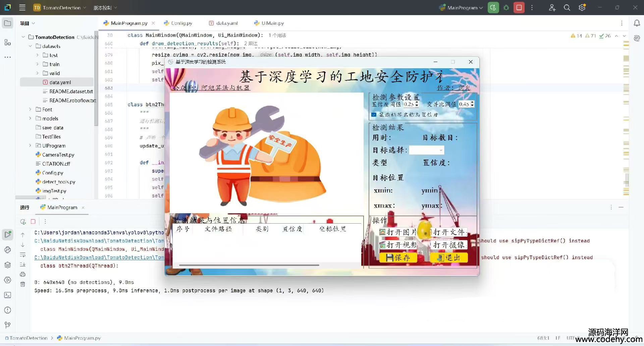Expand the valid folder
The height and width of the screenshot is (346, 644).
37,73
